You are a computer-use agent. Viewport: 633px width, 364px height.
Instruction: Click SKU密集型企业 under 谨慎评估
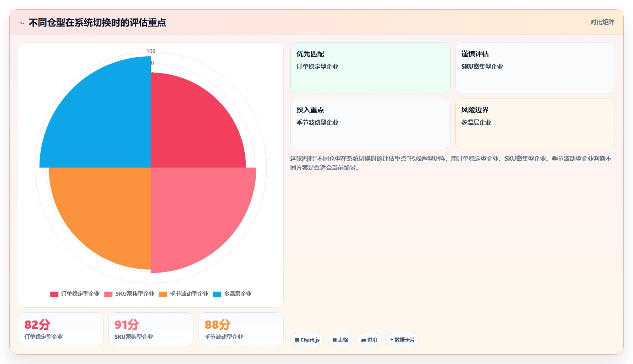pyautogui.click(x=482, y=66)
